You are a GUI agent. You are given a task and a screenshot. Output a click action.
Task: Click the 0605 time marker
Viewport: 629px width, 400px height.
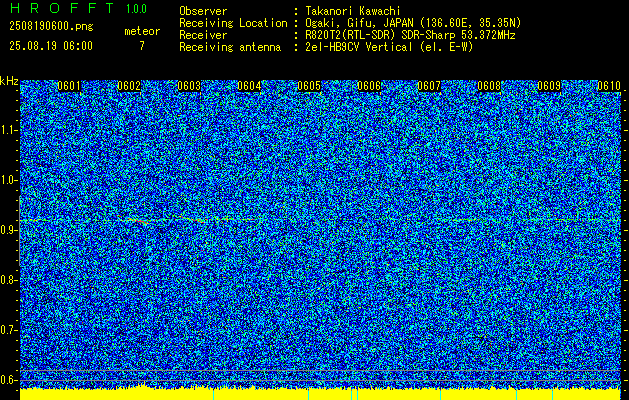[309, 86]
